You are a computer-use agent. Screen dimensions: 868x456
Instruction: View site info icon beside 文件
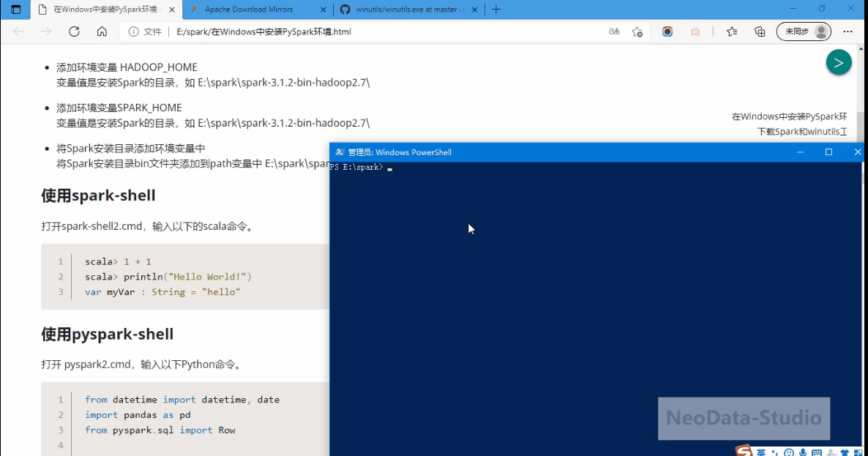pos(133,31)
